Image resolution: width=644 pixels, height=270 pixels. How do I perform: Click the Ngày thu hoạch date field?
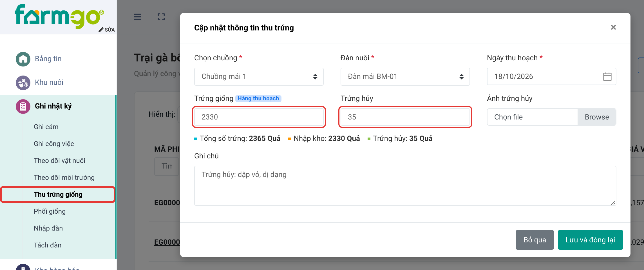tap(552, 76)
